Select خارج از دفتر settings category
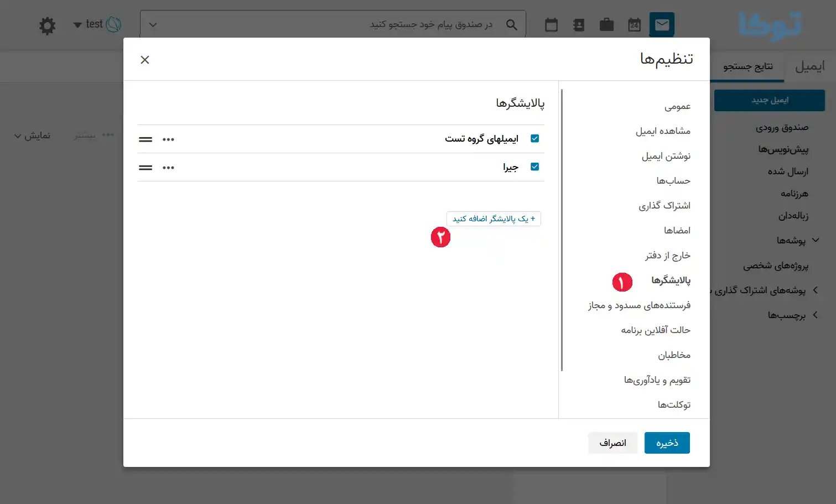Viewport: 836px width, 504px height. point(668,256)
